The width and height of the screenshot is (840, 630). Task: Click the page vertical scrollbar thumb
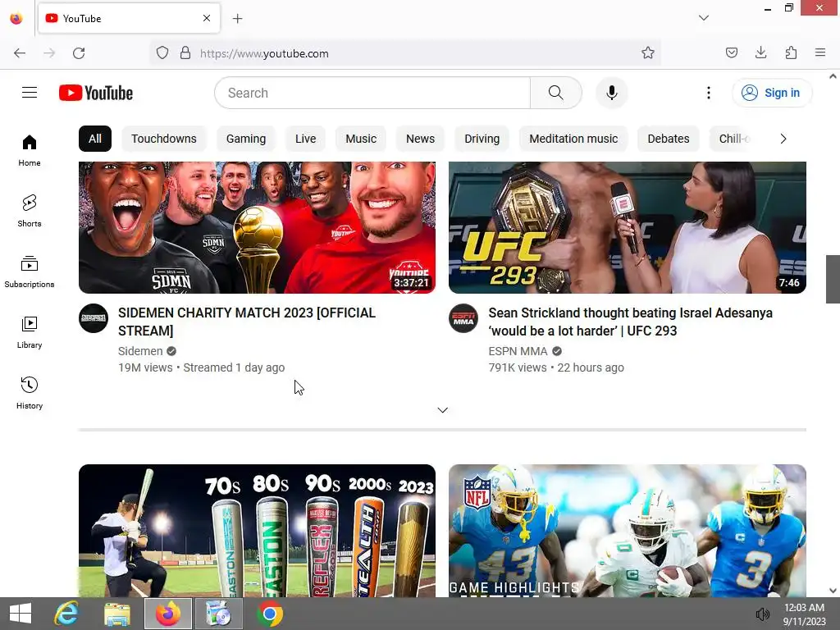pos(833,279)
